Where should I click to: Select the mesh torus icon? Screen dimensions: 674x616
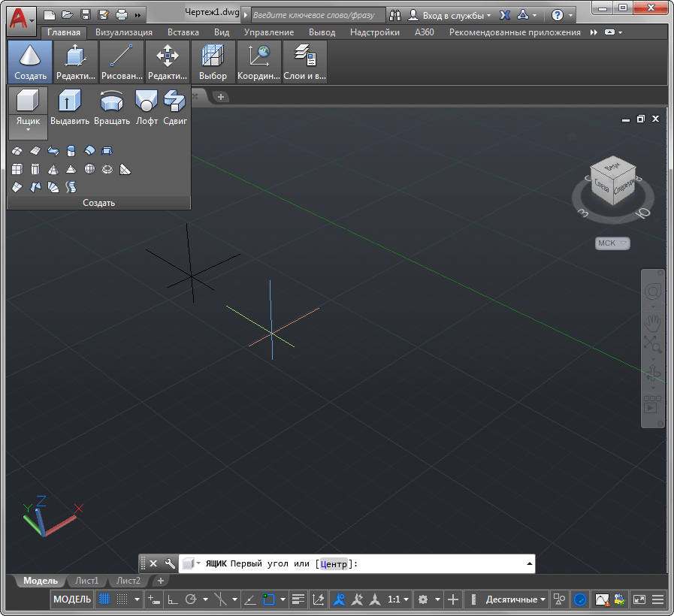coord(107,169)
